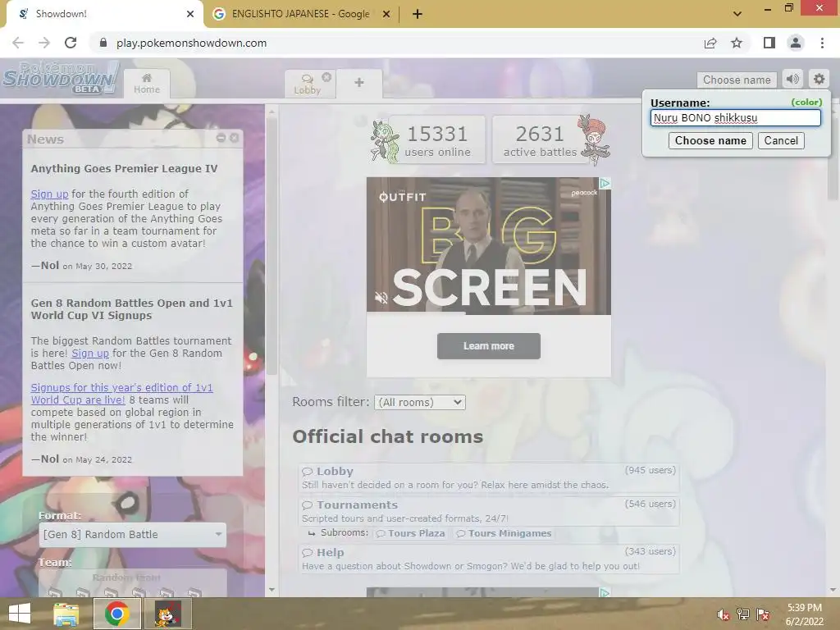The height and width of the screenshot is (630, 840).
Task: Click Sign up link for Anything Goes Premier League
Action: click(49, 194)
